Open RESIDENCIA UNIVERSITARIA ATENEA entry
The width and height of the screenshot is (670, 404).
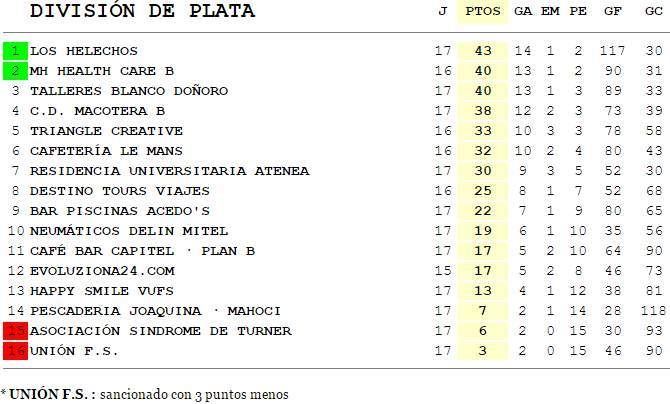[x=169, y=171]
